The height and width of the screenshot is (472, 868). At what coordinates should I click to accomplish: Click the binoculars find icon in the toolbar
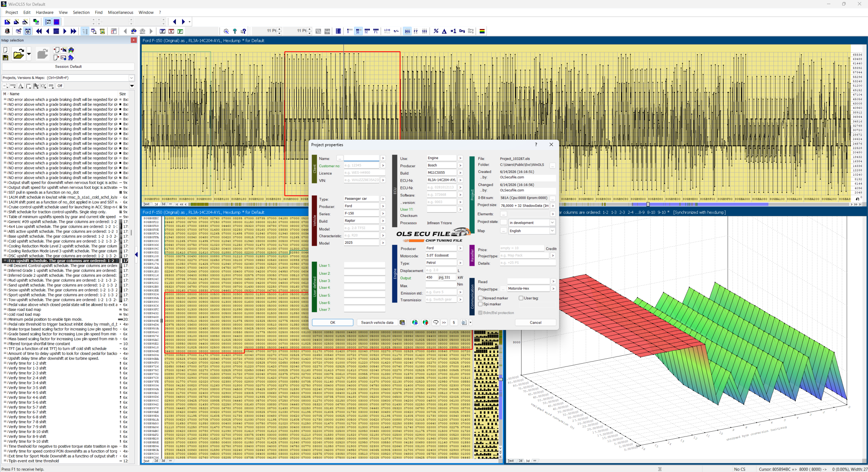coord(134,31)
